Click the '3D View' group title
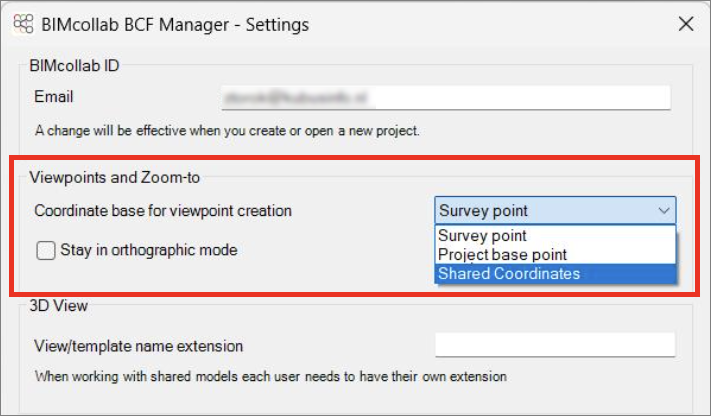711x416 pixels. pyautogui.click(x=58, y=305)
